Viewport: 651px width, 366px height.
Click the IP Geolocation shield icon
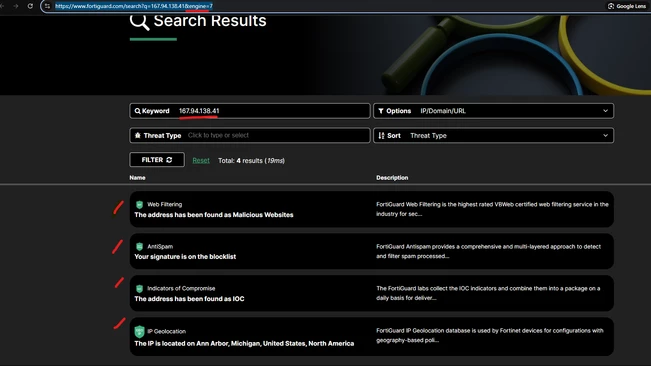[140, 332]
